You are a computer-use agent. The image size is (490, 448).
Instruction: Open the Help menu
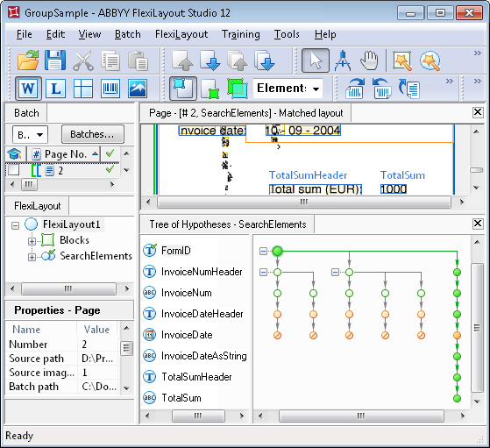click(325, 34)
